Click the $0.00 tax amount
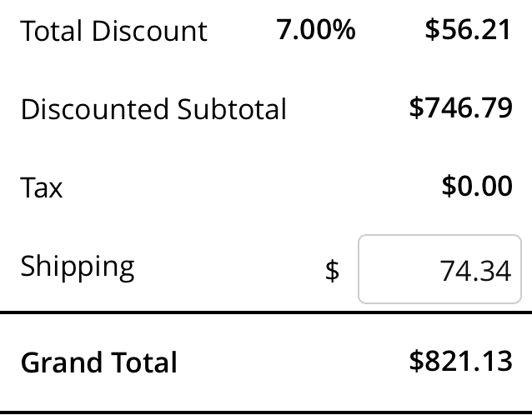This screenshot has height=415, width=532. click(477, 186)
